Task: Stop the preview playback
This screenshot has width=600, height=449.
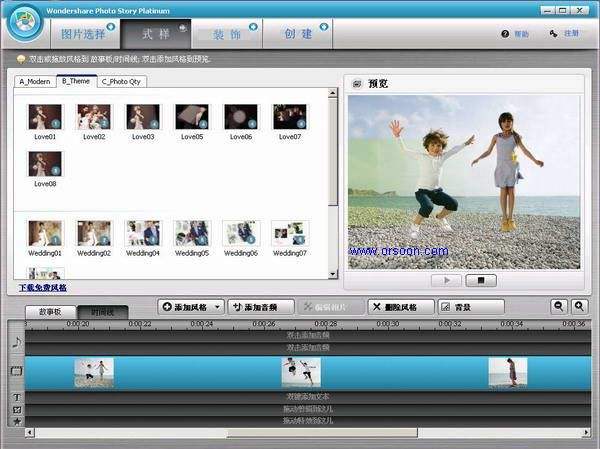Action: [481, 281]
